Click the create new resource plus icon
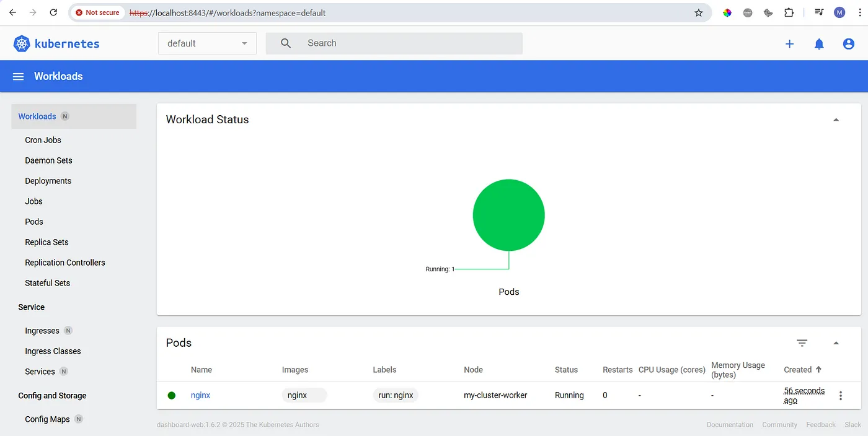This screenshot has height=436, width=868. (789, 43)
